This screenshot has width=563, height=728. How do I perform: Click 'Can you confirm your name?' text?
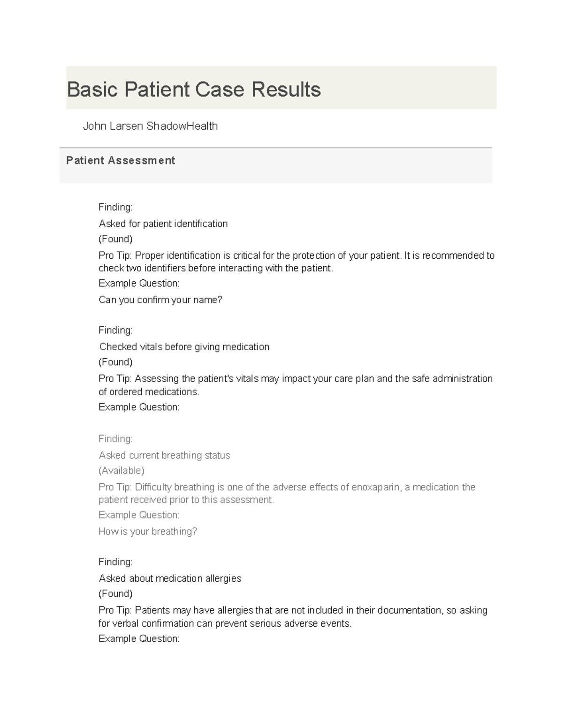click(160, 300)
